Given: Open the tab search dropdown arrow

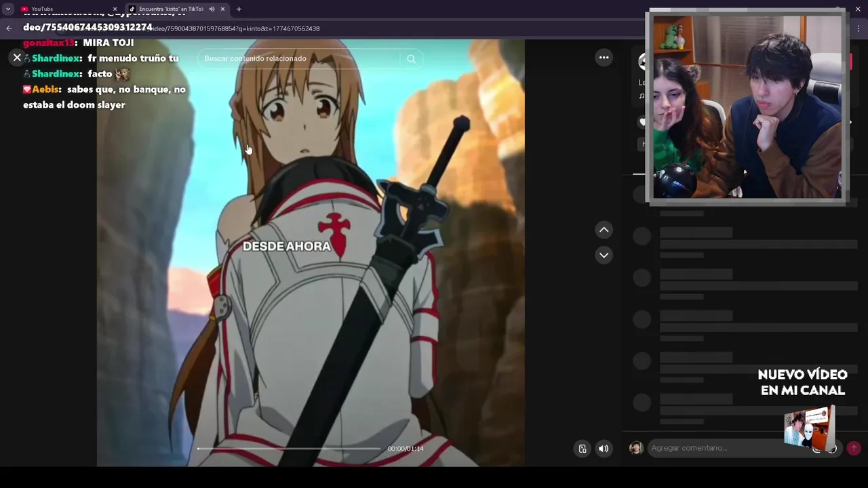Looking at the screenshot, I should (7, 9).
